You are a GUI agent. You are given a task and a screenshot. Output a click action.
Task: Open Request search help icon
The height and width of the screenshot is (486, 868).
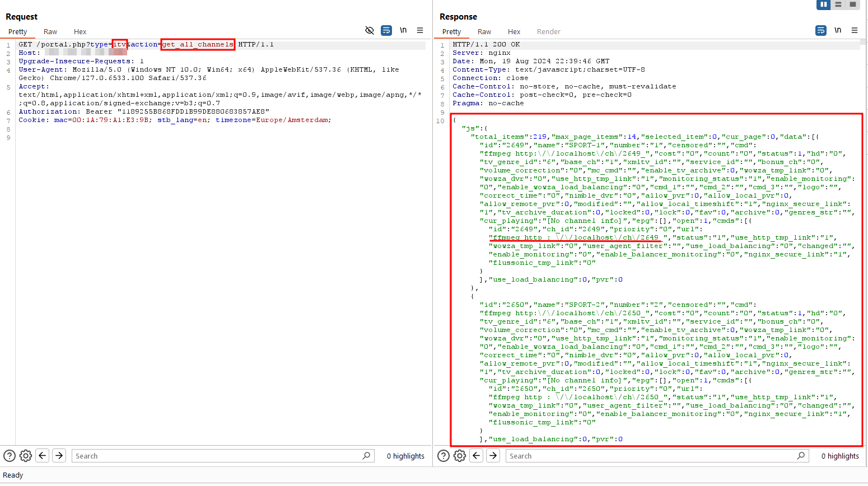(10, 456)
